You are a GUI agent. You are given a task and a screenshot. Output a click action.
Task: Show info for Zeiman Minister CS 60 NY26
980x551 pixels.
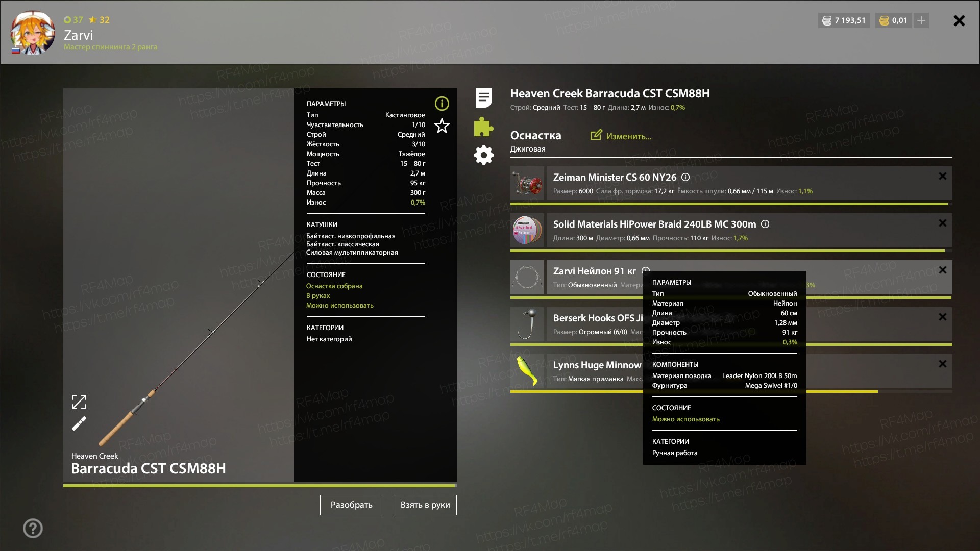(x=685, y=177)
